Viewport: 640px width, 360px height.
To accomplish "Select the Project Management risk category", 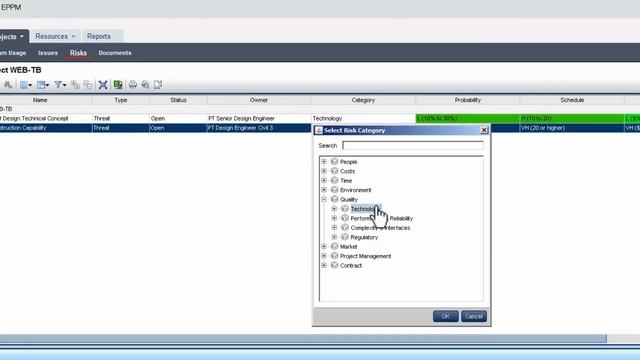I will pyautogui.click(x=365, y=256).
